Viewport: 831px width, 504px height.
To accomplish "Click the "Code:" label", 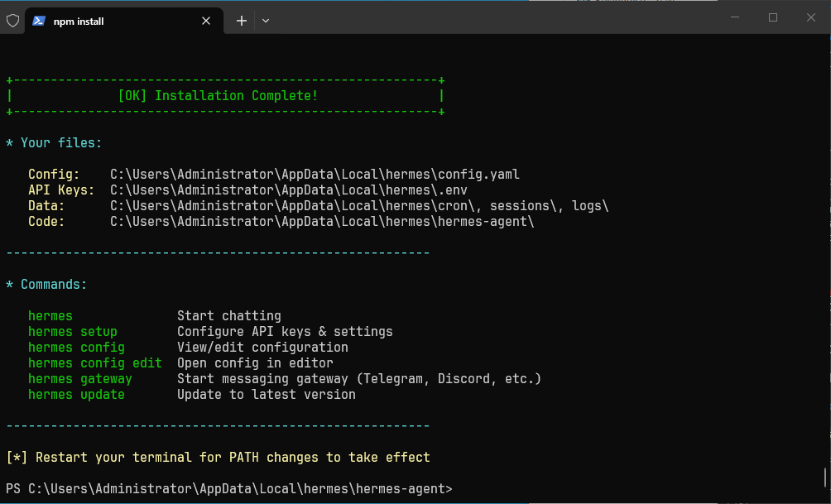I will click(x=46, y=222).
